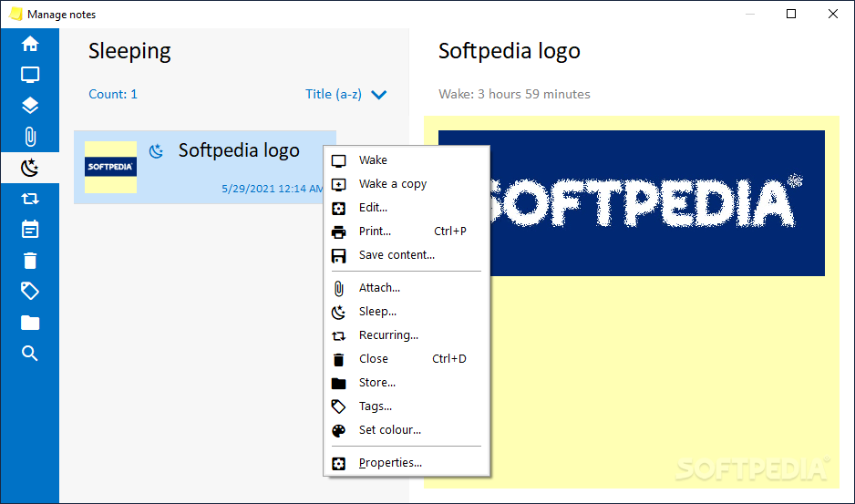Click the printer icon in context menu
Viewport: 855px width, 504px height.
[x=338, y=231]
